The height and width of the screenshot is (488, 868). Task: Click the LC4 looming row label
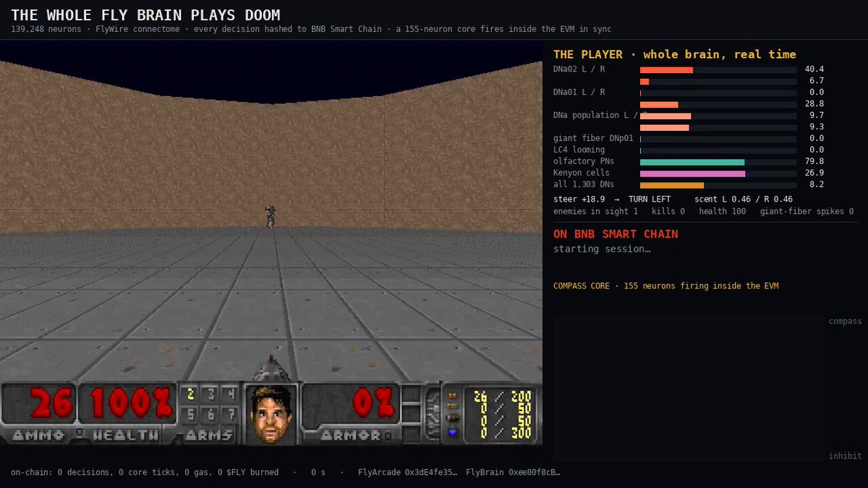pyautogui.click(x=579, y=150)
